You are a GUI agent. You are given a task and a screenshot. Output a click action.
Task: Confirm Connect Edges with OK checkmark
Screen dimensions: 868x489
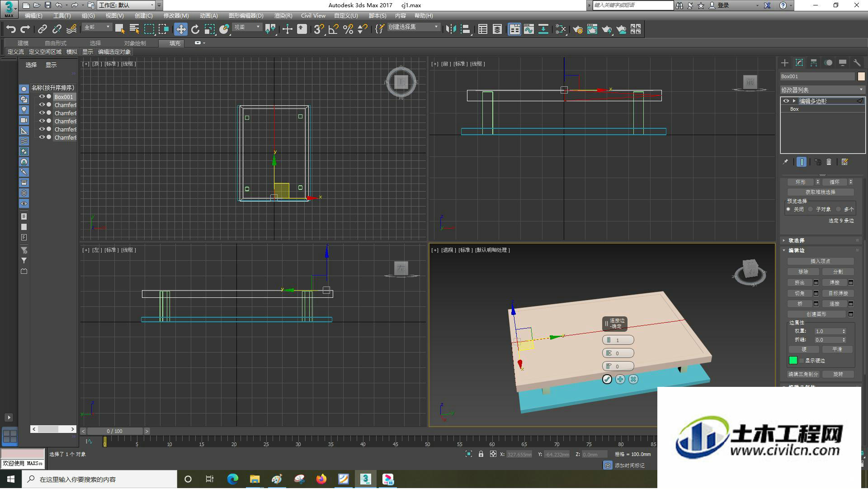[x=607, y=380]
